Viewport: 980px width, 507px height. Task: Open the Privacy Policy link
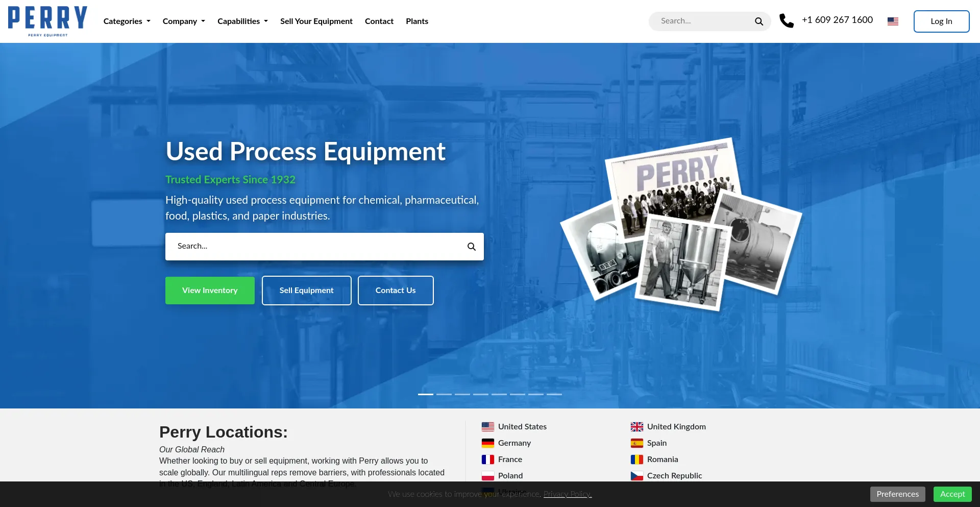tap(568, 494)
